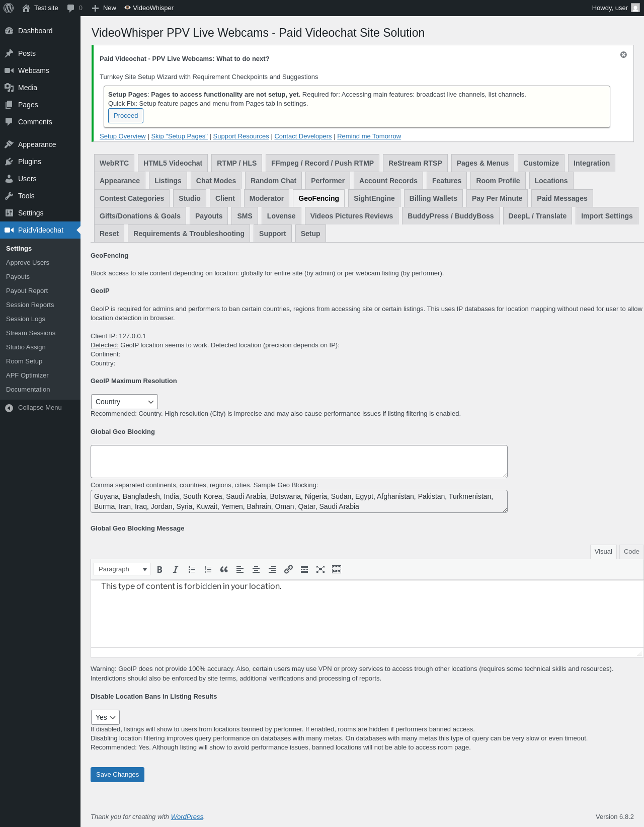Click the New content plus item
Image resolution: width=644 pixels, height=827 pixels.
(x=104, y=8)
